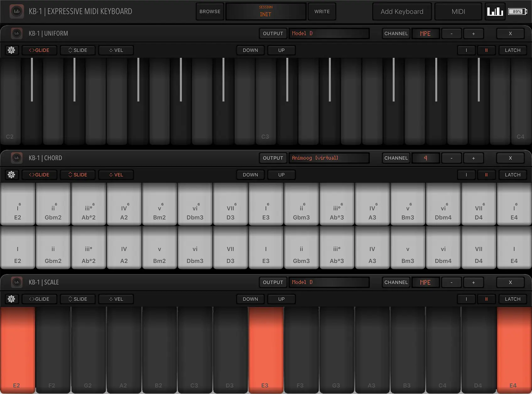The height and width of the screenshot is (394, 532).
Task: Toggle LATCH on the Chord keyboard
Action: coord(513,175)
